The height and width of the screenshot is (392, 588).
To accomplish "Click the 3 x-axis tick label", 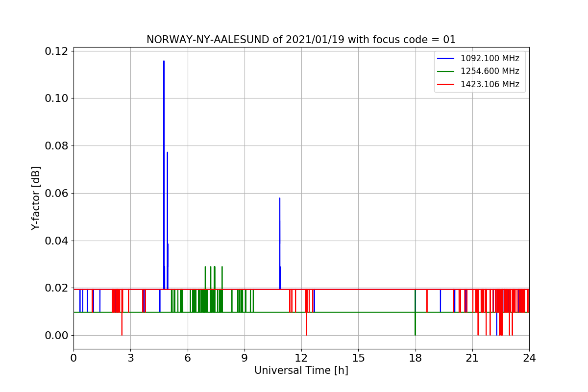I will pyautogui.click(x=130, y=358).
